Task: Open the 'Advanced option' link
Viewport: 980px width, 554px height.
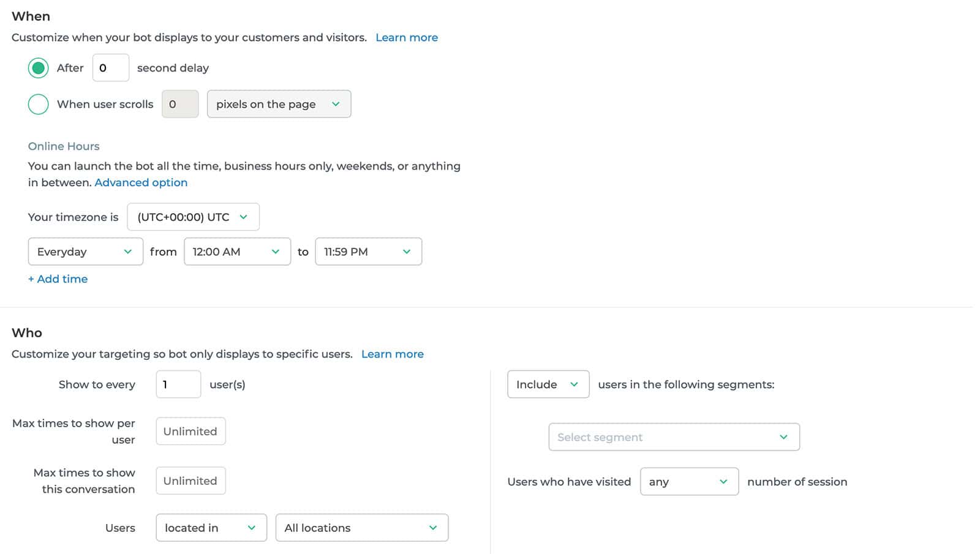Action: click(141, 182)
